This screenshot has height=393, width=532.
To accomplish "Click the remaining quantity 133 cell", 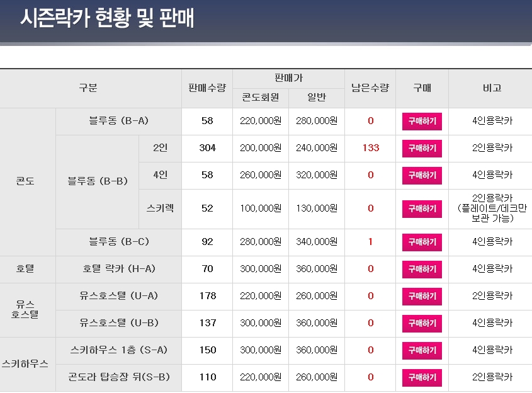I will pyautogui.click(x=370, y=148).
